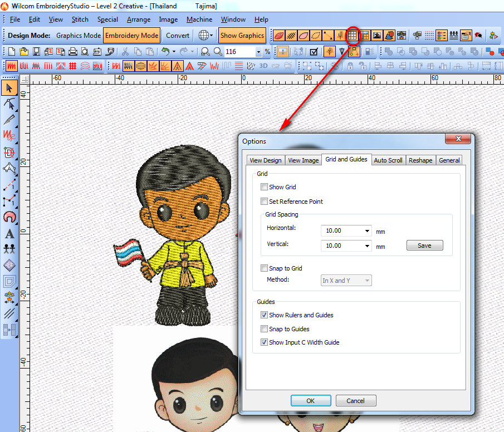504x432 pixels.
Task: Click the New design icon
Action: [x=12, y=51]
